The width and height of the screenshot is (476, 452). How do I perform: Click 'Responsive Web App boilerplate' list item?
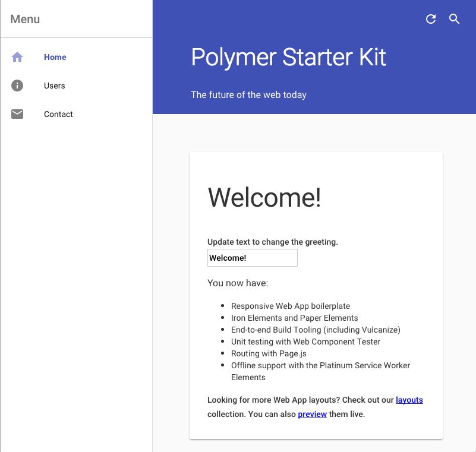tap(291, 306)
